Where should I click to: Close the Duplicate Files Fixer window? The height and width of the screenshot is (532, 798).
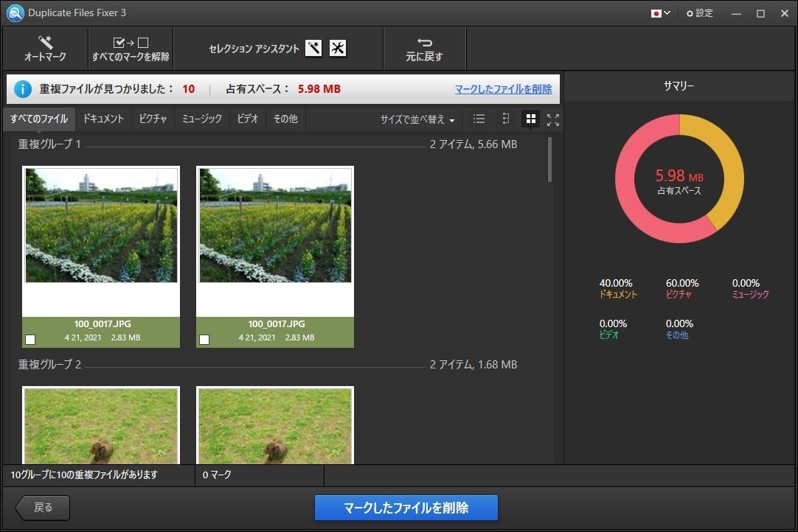point(784,14)
